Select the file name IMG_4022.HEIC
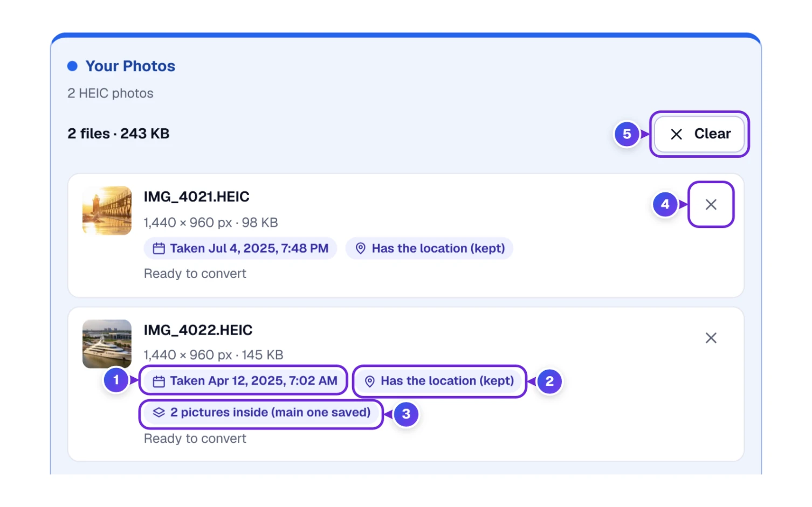The image size is (812, 507). click(x=198, y=330)
